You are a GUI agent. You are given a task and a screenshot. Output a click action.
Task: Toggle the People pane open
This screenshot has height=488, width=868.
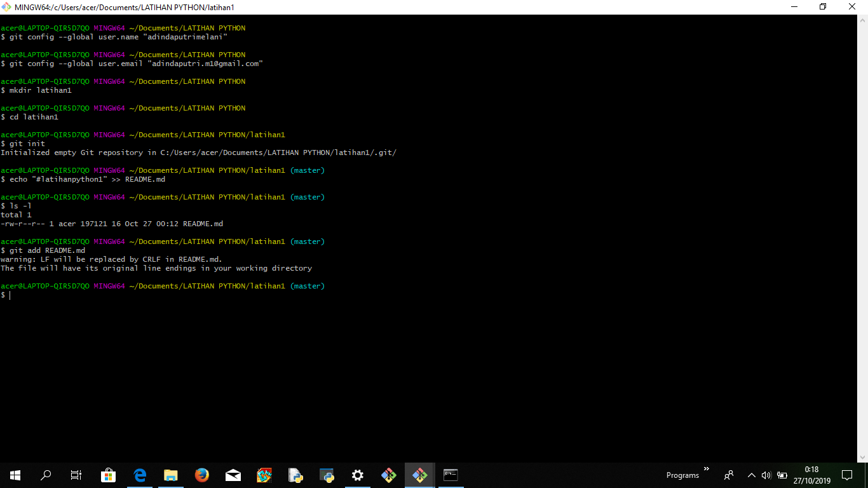point(729,475)
